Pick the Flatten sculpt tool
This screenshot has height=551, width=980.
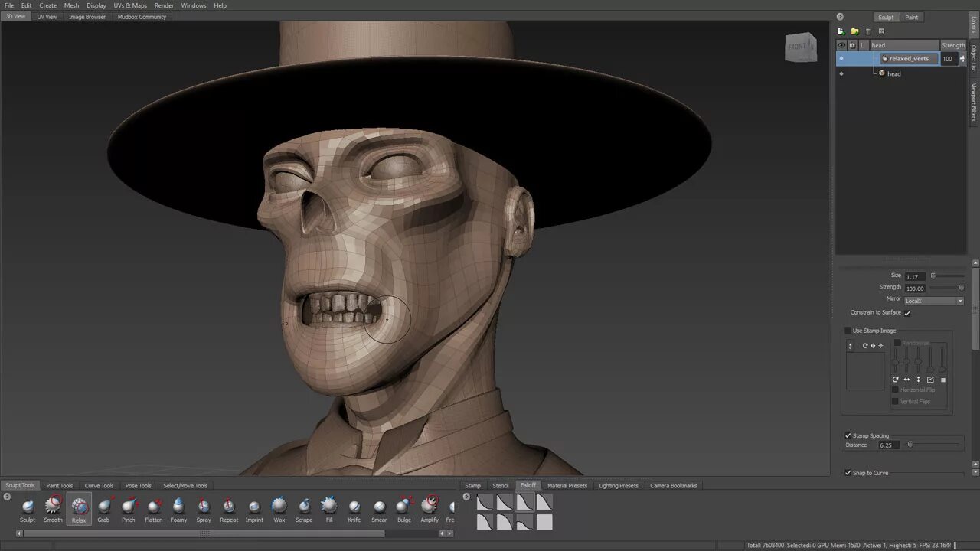pyautogui.click(x=154, y=507)
